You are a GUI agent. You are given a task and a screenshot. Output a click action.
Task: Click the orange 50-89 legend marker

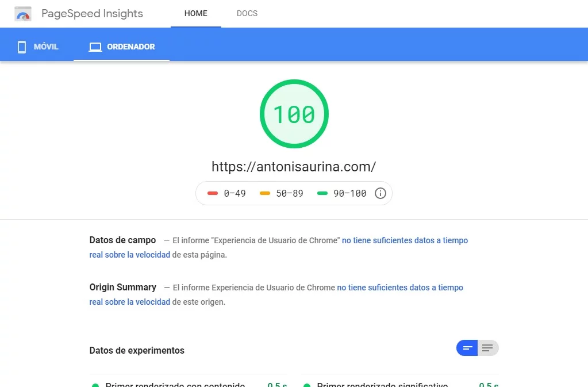(265, 193)
